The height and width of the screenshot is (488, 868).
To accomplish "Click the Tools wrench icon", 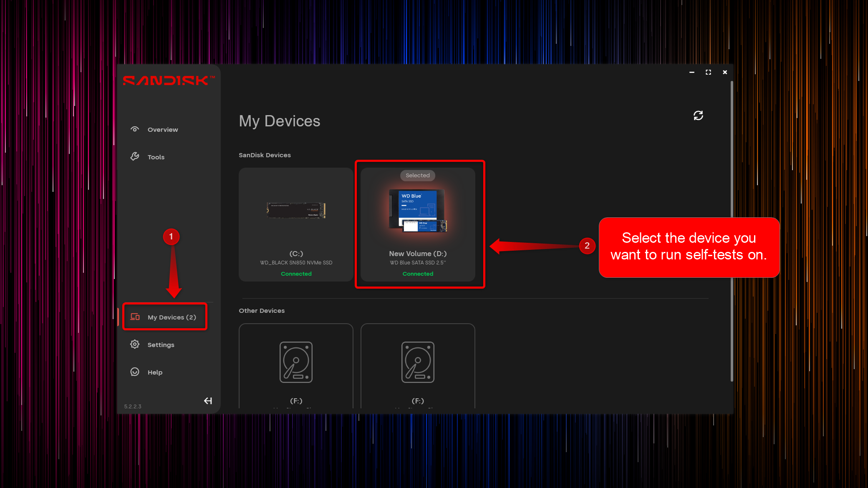I will [x=135, y=156].
